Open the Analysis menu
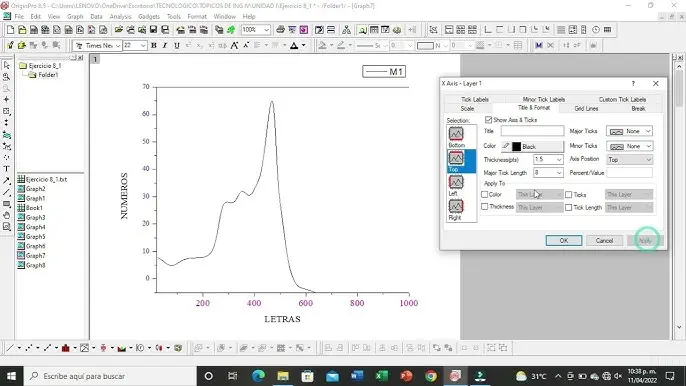 click(120, 17)
